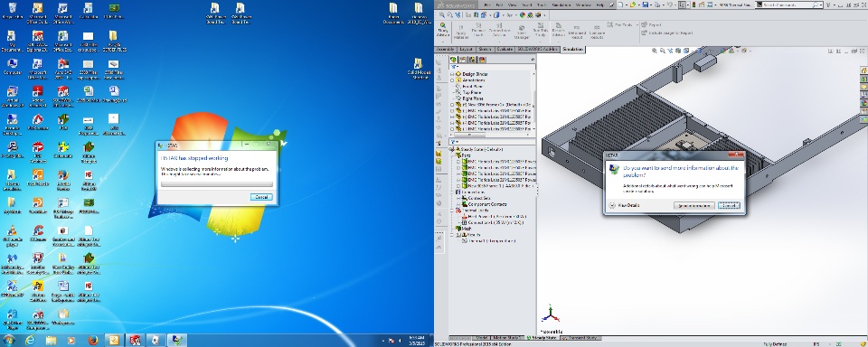The height and width of the screenshot is (347, 868).
Task: Open Internet Explorer from the taskbar
Action: (x=29, y=340)
